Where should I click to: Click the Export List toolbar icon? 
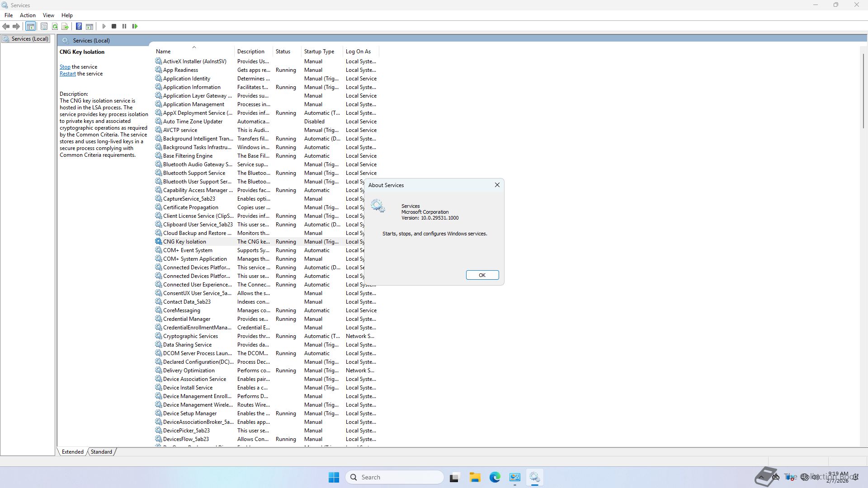[65, 26]
